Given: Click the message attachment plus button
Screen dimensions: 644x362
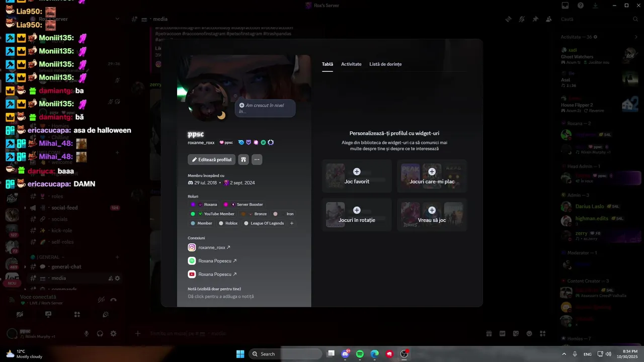Looking at the screenshot, I should [138, 333].
